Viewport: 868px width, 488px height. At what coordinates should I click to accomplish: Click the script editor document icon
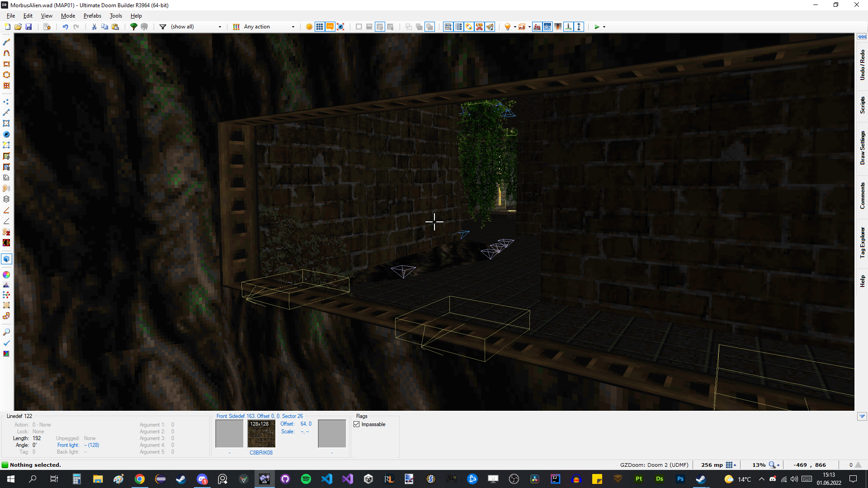47,27
